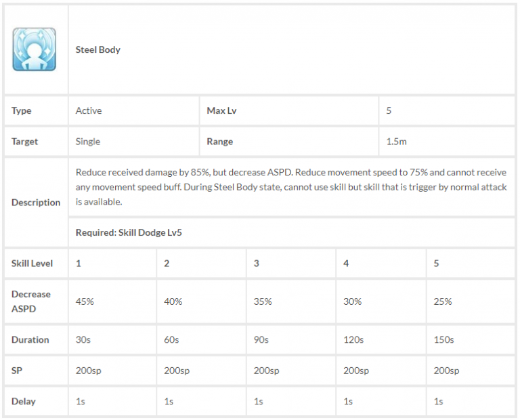Click the Delay row label
This screenshot has height=420, width=520.
point(23,402)
